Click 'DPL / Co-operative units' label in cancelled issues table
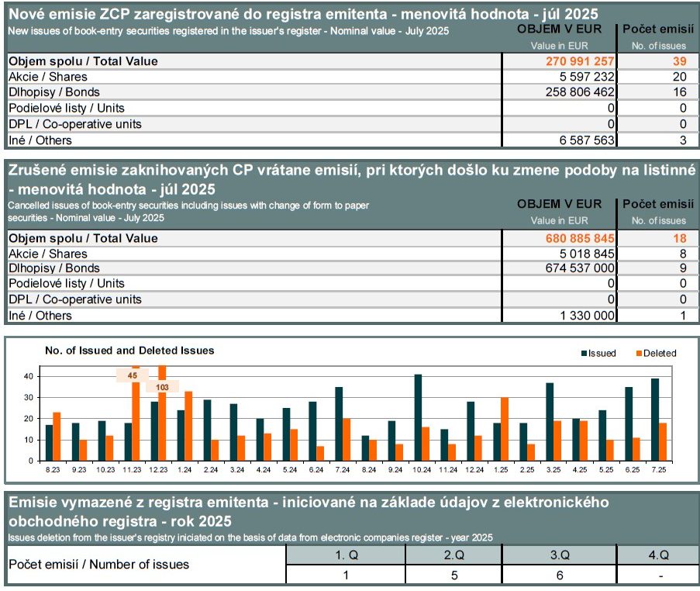The image size is (700, 591). click(x=75, y=299)
